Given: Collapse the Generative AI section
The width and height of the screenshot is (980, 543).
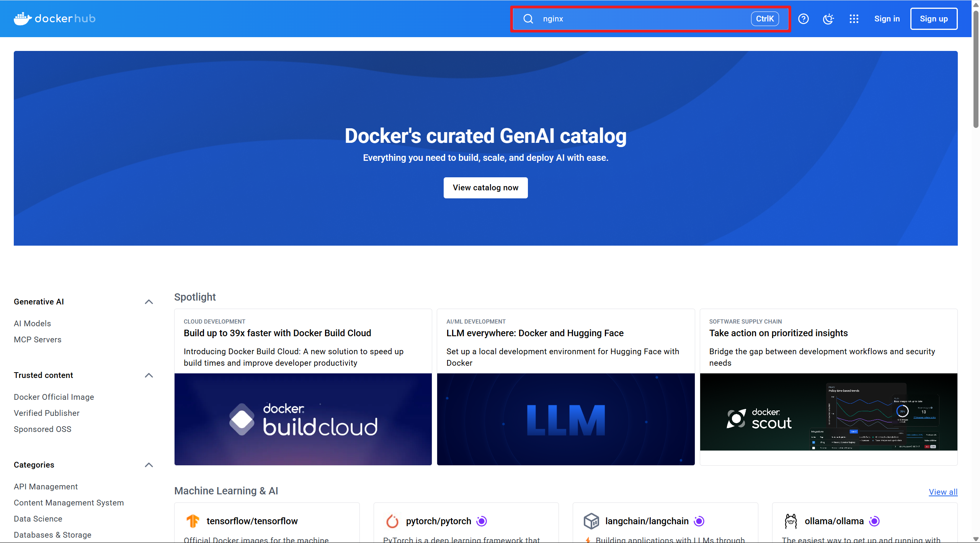Looking at the screenshot, I should pos(149,302).
